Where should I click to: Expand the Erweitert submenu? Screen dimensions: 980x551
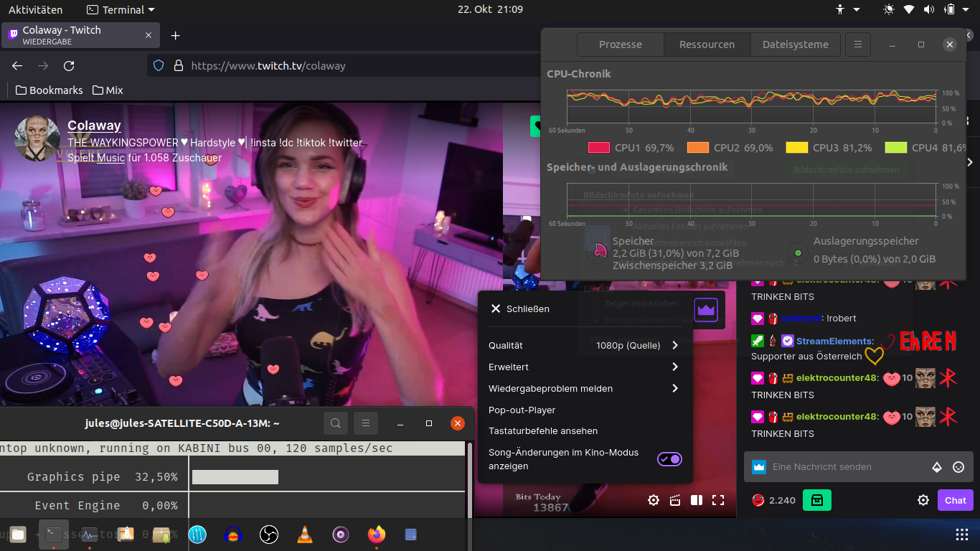(585, 367)
